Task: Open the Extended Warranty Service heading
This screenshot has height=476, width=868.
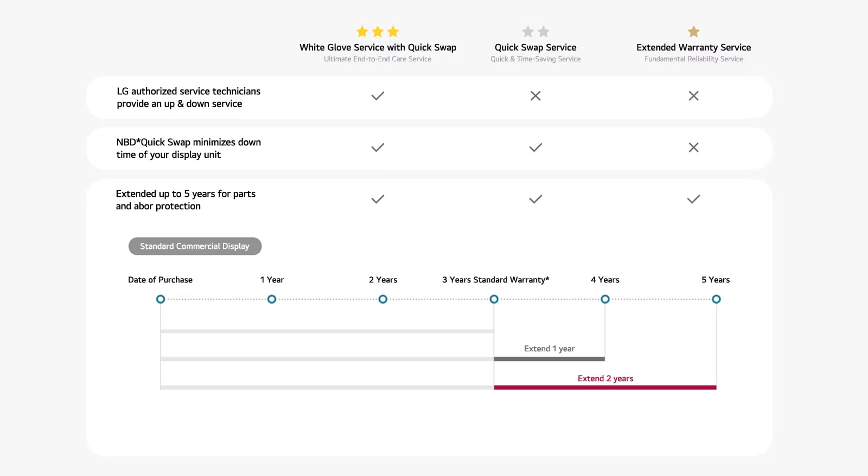Action: [693, 48]
